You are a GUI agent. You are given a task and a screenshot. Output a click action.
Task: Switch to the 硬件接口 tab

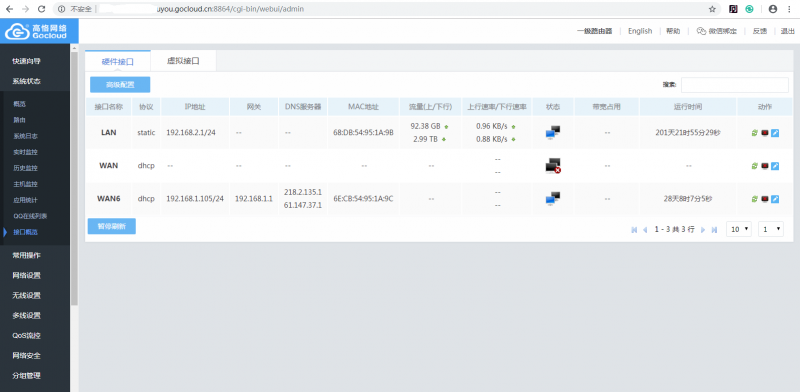point(118,61)
